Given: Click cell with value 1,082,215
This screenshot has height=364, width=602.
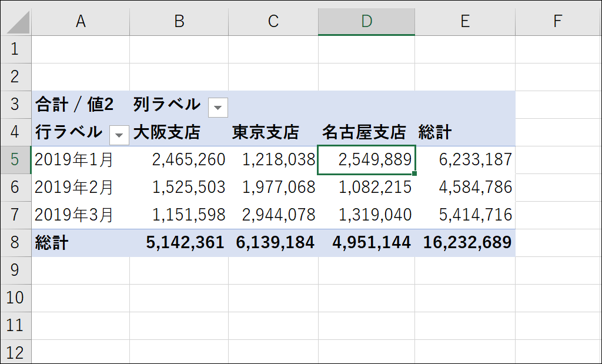Looking at the screenshot, I should [x=367, y=188].
